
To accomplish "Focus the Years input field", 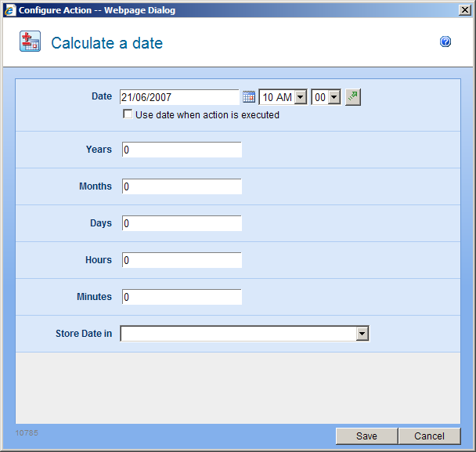I will click(182, 150).
